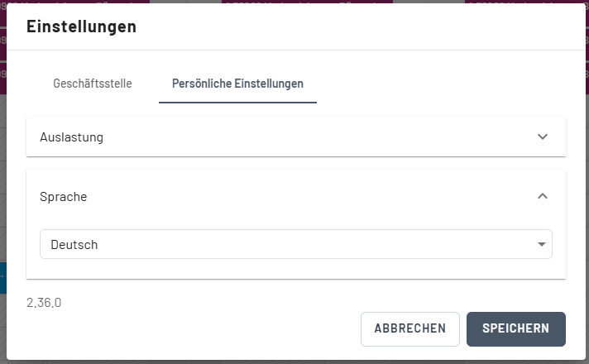Click the version number 2.36.0
The width and height of the screenshot is (589, 364).
44,303
